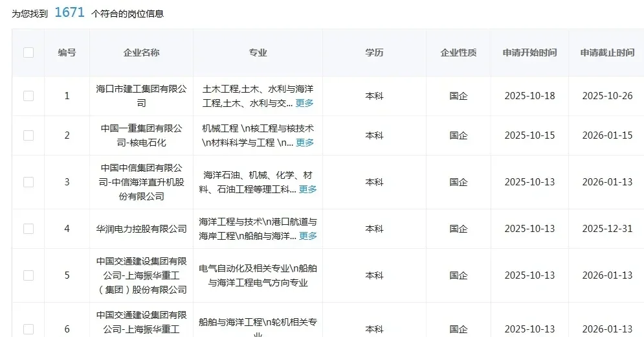Screen dimensions: 644x337
Task: Select checkbox for 中信海洋直升机股份有限公司 row
Action: tap(28, 182)
